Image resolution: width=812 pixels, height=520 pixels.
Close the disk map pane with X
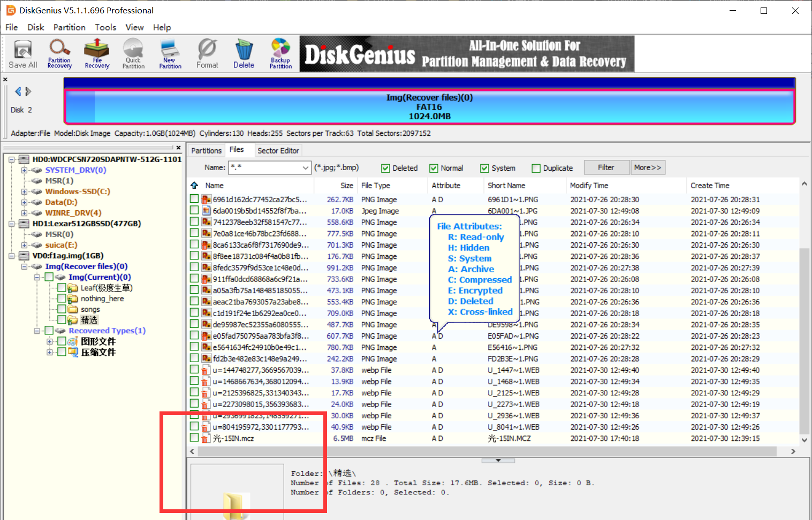tap(5, 80)
